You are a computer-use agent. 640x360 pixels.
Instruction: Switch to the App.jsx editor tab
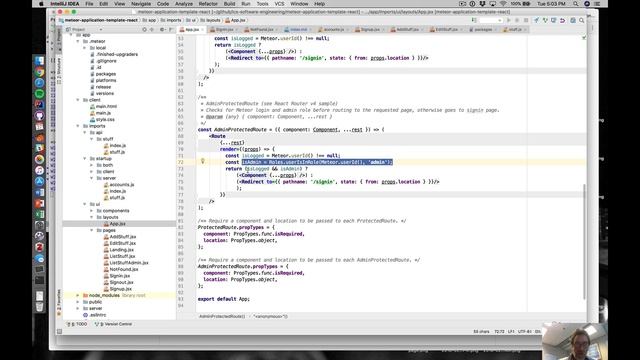pyautogui.click(x=191, y=29)
